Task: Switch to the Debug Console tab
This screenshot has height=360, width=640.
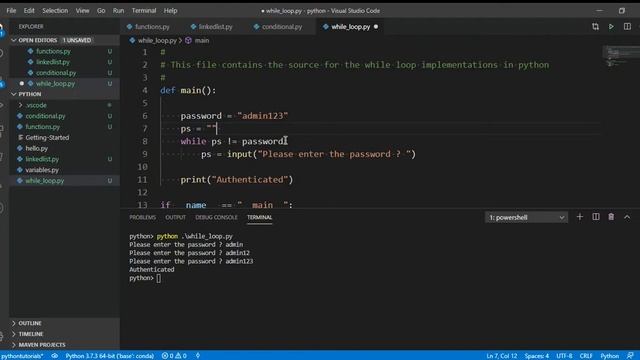Action: [216, 218]
